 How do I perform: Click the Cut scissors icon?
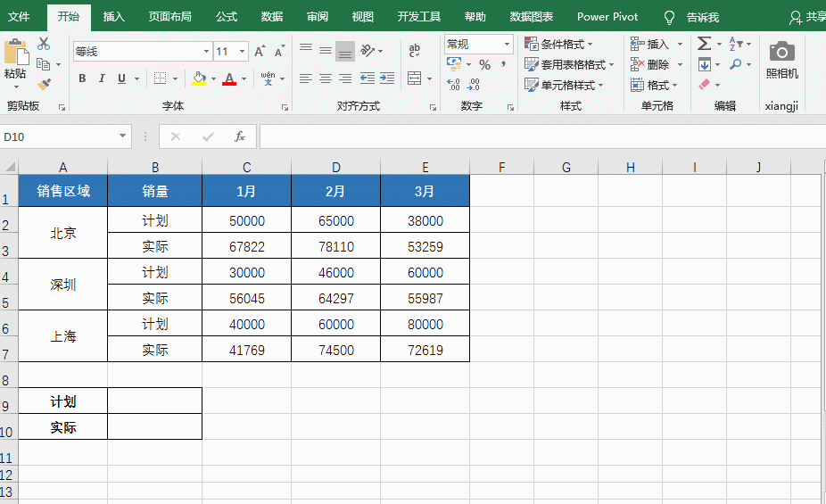coord(44,44)
